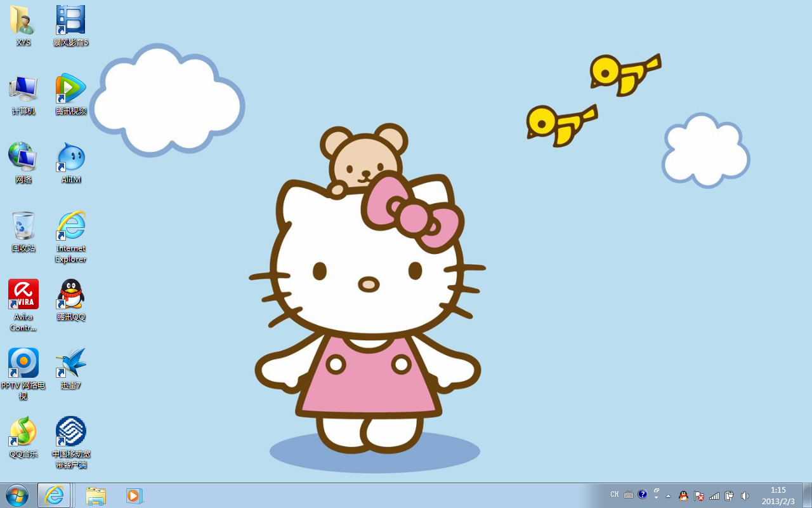Image resolution: width=812 pixels, height=508 pixels.
Task: Click the network signal tray icon
Action: pyautogui.click(x=714, y=495)
